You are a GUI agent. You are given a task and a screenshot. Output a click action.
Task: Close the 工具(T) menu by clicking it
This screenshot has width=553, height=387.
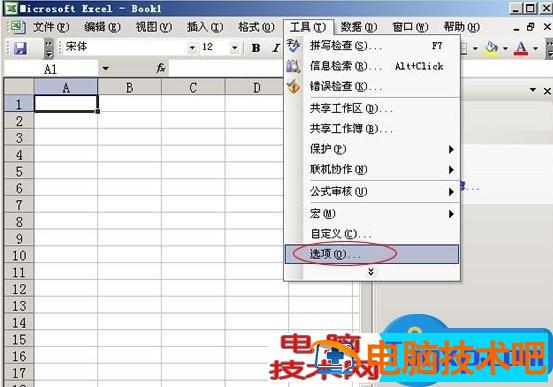308,27
